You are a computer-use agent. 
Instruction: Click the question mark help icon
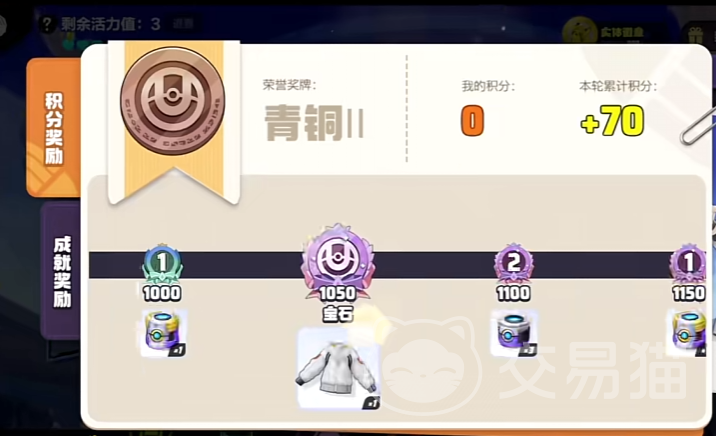coord(47,24)
